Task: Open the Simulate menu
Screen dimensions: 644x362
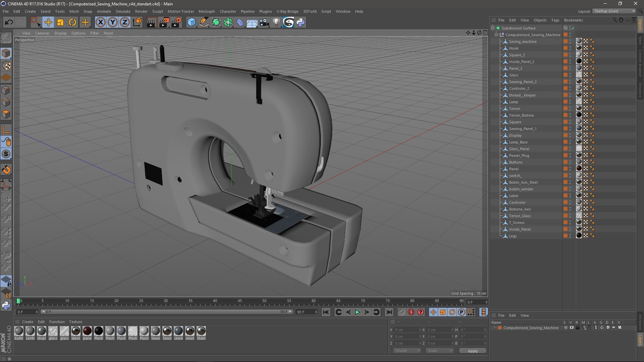Action: (x=123, y=11)
